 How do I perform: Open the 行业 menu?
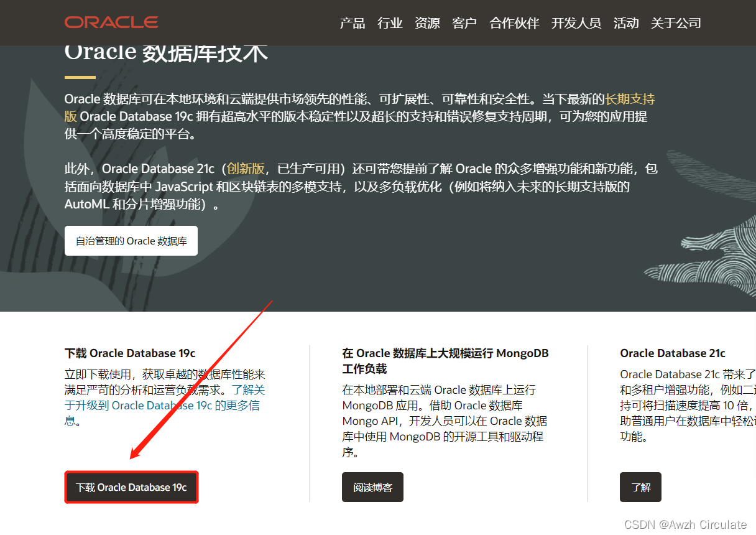tap(390, 23)
